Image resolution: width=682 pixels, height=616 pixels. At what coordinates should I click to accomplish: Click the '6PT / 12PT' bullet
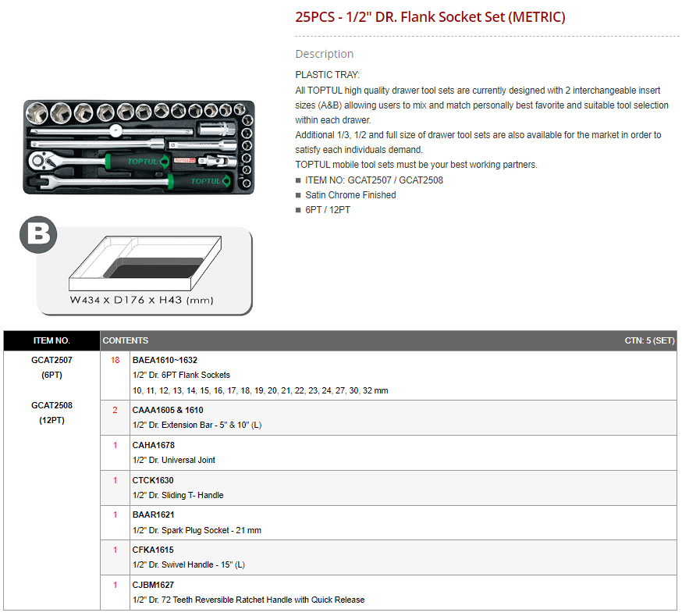pos(327,210)
